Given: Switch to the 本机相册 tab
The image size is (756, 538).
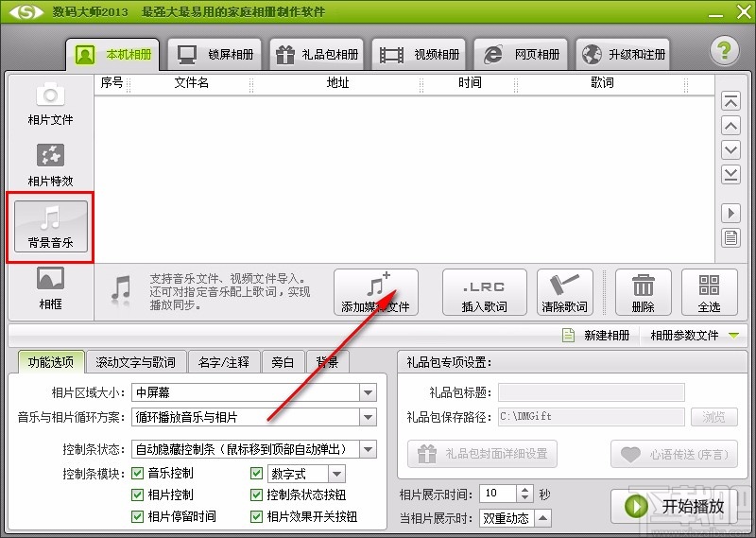Looking at the screenshot, I should pyautogui.click(x=112, y=55).
